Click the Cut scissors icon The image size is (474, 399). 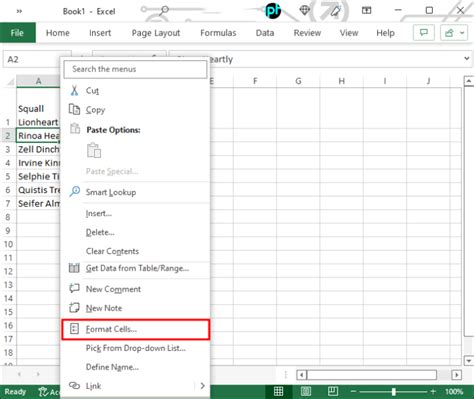click(x=74, y=90)
